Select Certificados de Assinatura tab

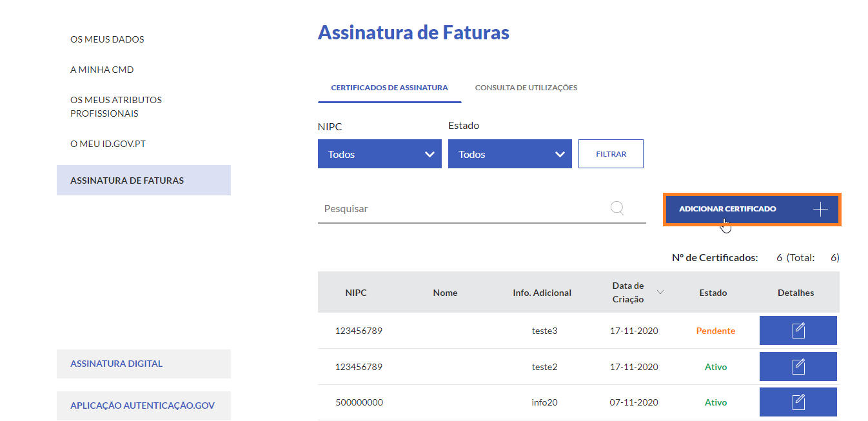pos(389,88)
